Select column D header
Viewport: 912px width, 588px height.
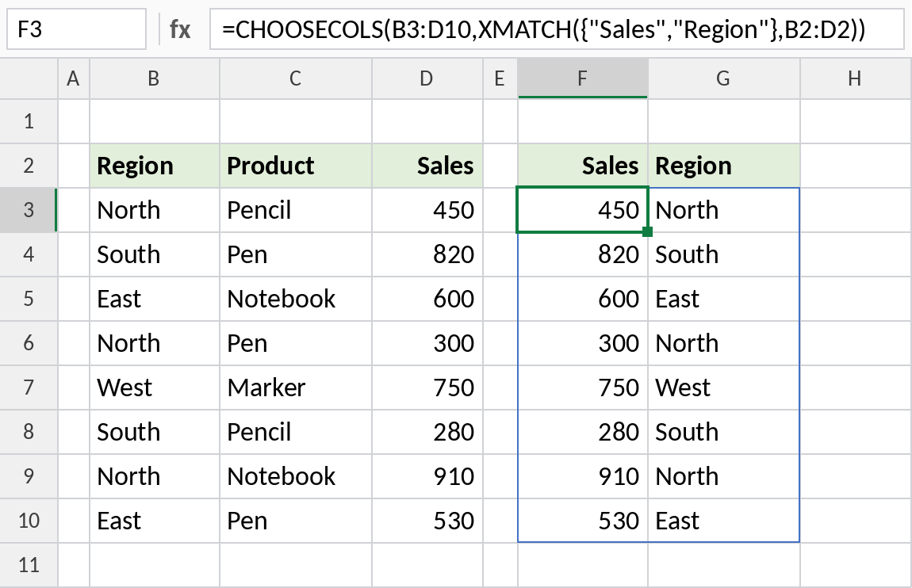tap(427, 78)
